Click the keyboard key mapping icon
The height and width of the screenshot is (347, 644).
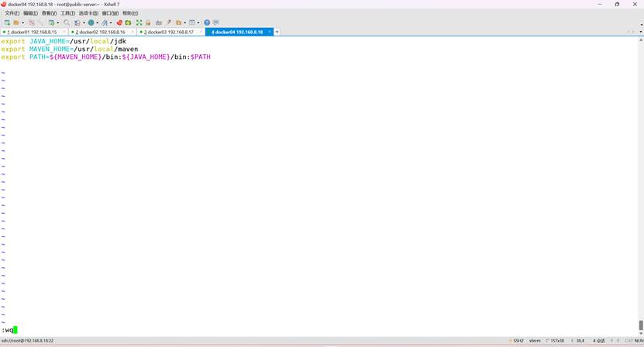click(x=159, y=22)
